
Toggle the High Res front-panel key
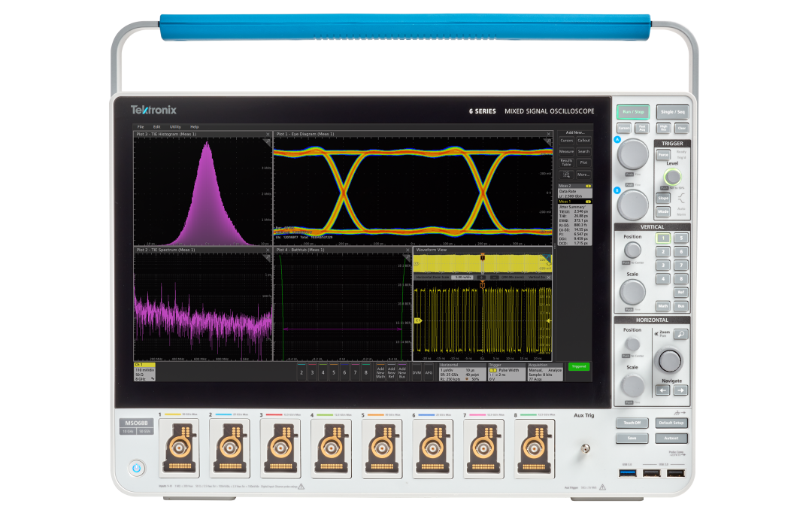[663, 128]
